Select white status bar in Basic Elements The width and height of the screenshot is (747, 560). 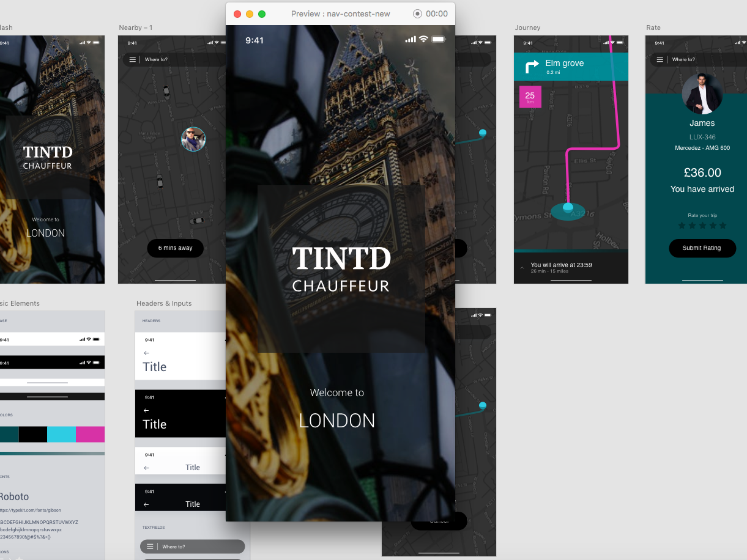(x=52, y=339)
